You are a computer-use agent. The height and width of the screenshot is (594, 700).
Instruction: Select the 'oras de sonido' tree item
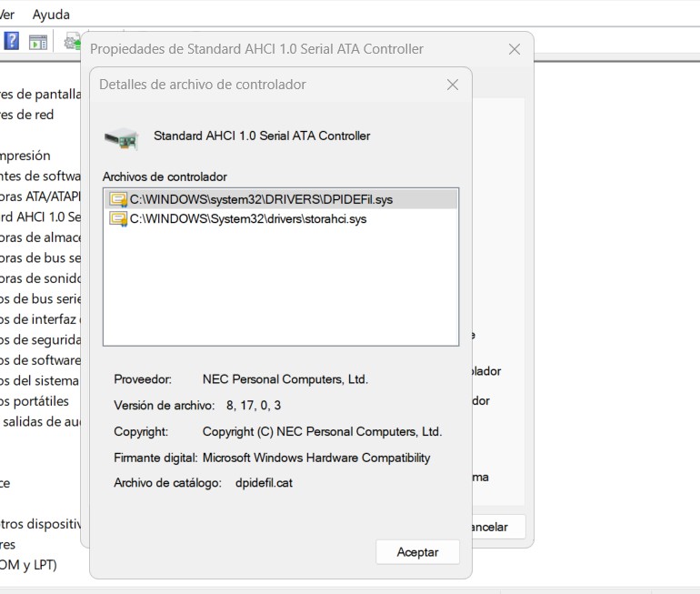(41, 278)
